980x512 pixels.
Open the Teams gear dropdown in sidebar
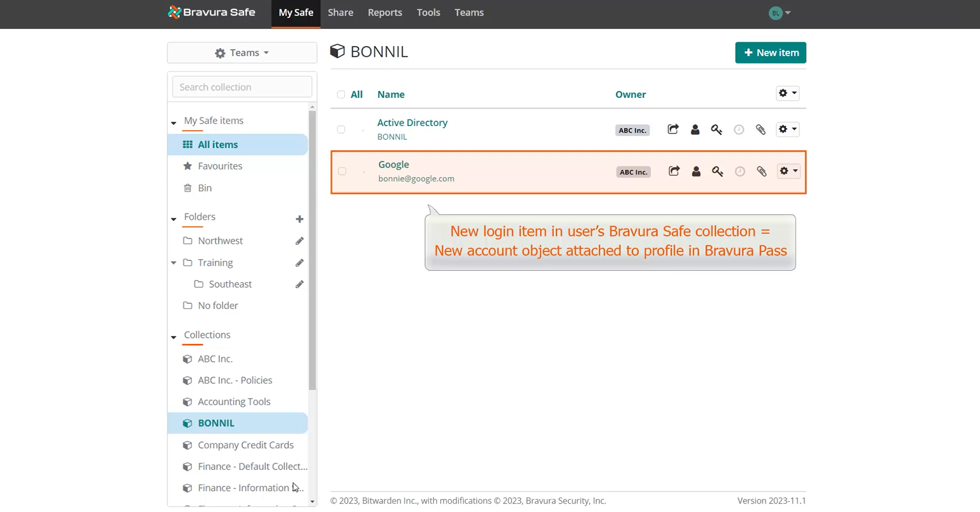(x=242, y=53)
